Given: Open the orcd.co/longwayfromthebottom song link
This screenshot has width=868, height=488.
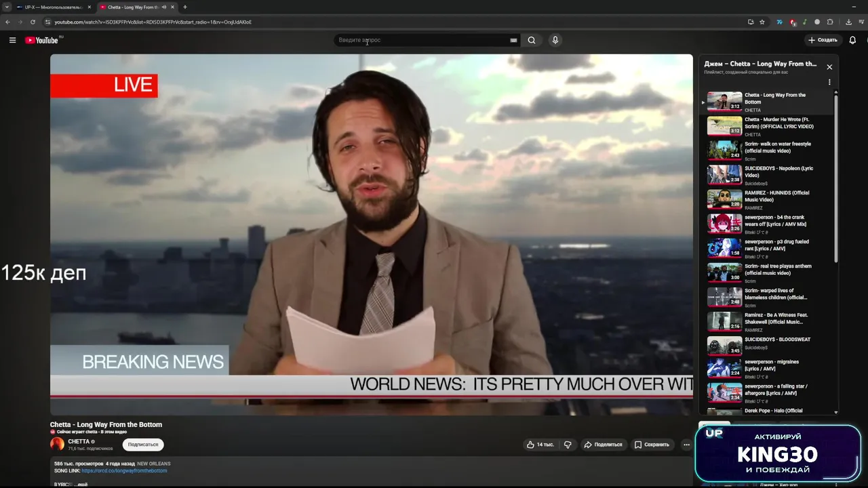Looking at the screenshot, I should coord(124,470).
